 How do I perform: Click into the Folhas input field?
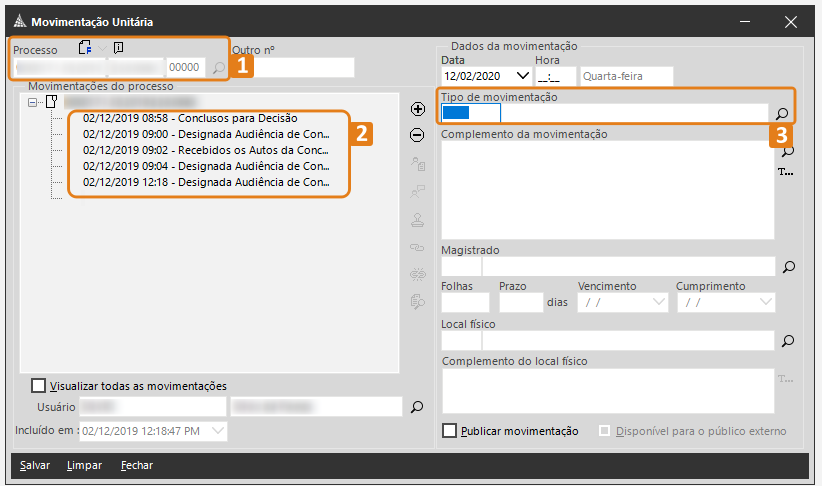click(465, 302)
